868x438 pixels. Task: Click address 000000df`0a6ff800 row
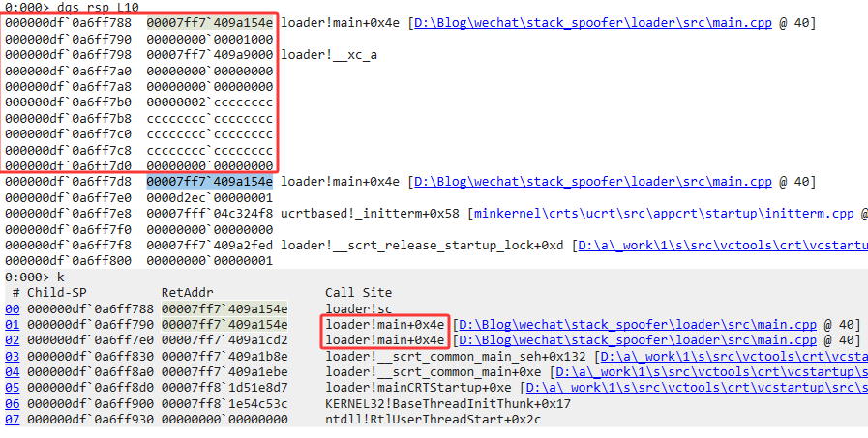[x=68, y=260]
